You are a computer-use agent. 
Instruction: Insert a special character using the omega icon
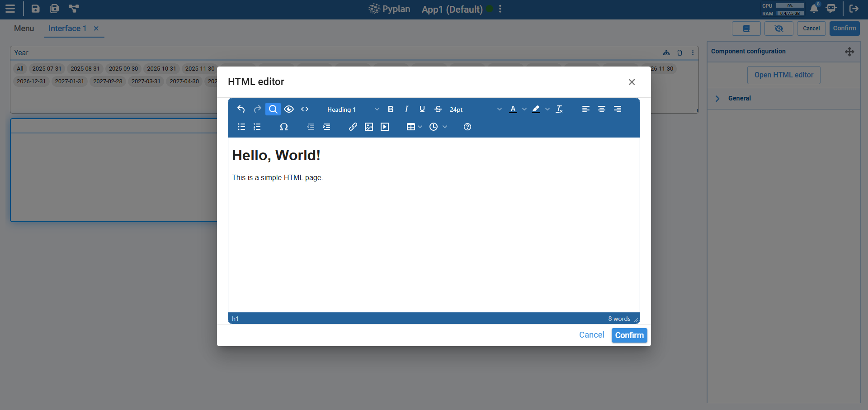click(x=284, y=127)
